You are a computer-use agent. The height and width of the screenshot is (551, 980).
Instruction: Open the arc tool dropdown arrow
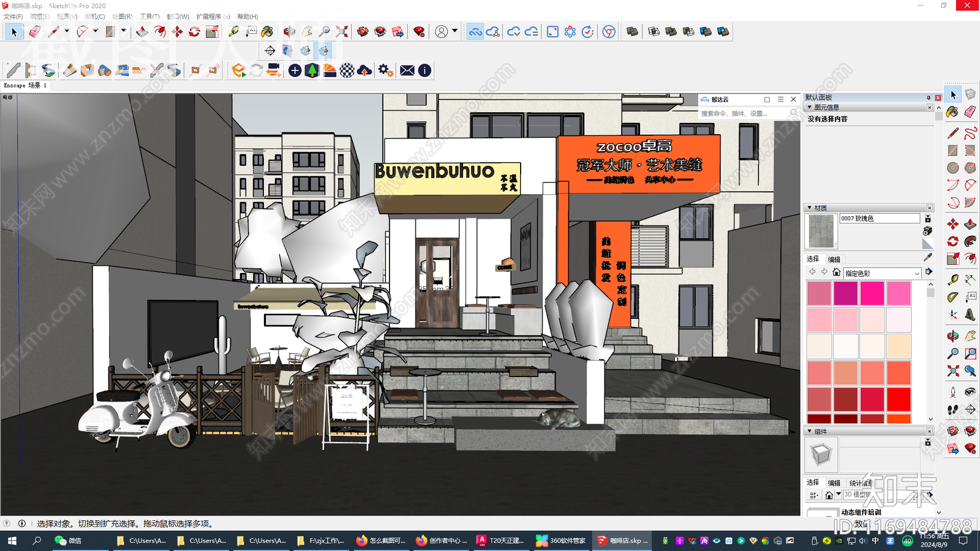point(95,31)
